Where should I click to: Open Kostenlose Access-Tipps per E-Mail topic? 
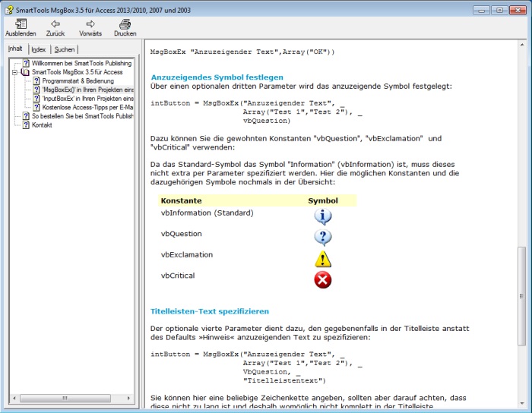pos(87,107)
